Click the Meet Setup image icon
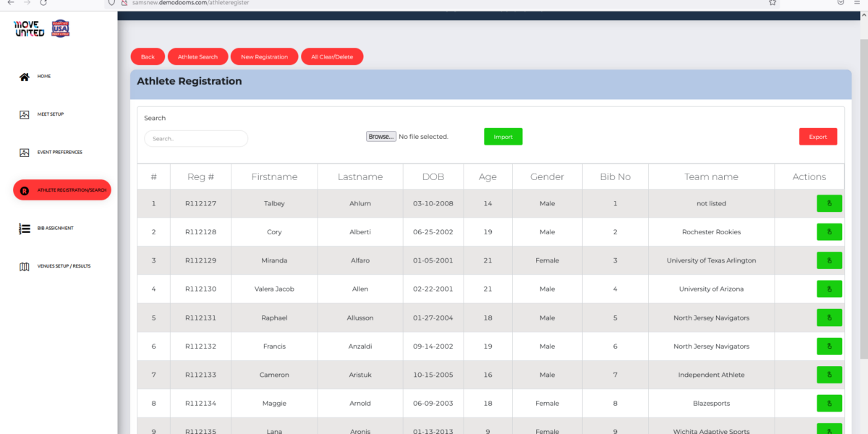Screen dimensions: 868x434 [x=25, y=114]
